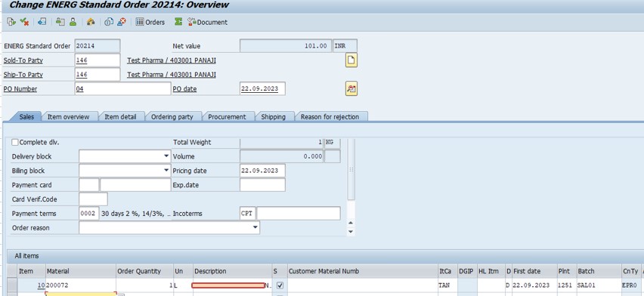Click the Payment card type field
This screenshot has width=644, height=296.
[88, 185]
